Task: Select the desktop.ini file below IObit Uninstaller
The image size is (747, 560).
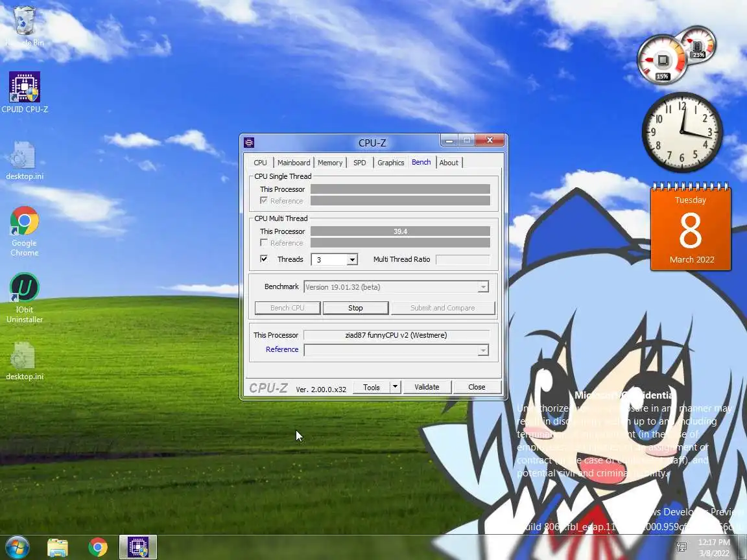Action: (x=24, y=361)
